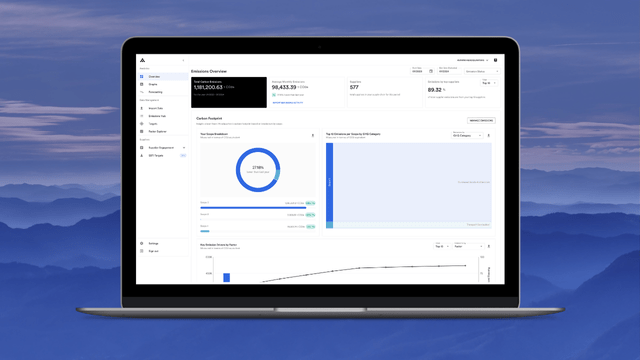Click the green trend icon under Average Monthly Emissions
Viewport: 640px width, 360px height.
274,95
